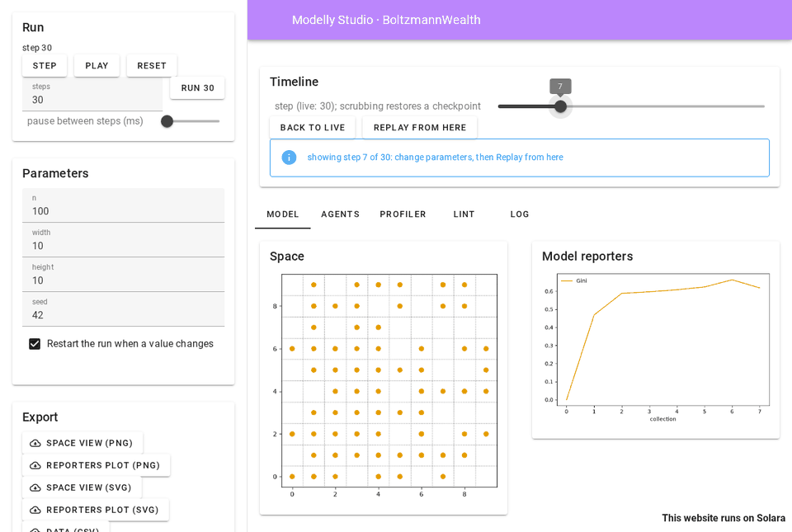
Task: Click the 'collection' axis label under the chart
Action: pos(662,419)
